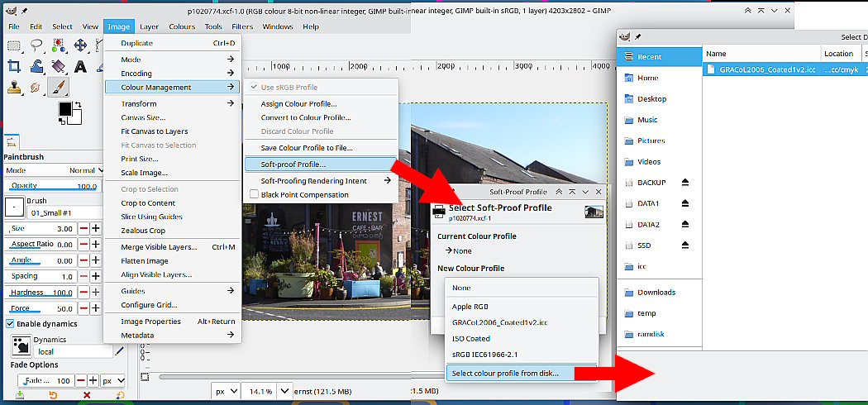Choose Convert to Colour Profile...
The width and height of the screenshot is (868, 405).
click(x=321, y=118)
